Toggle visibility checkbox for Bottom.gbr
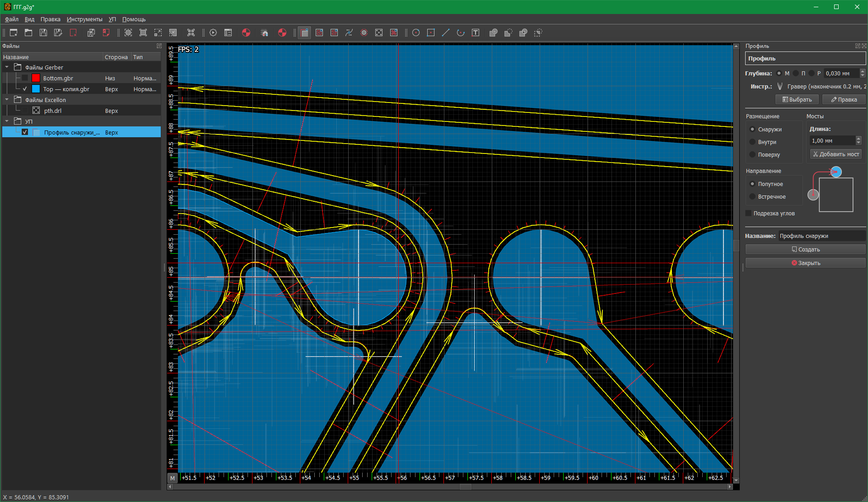The width and height of the screenshot is (868, 502). [25, 78]
